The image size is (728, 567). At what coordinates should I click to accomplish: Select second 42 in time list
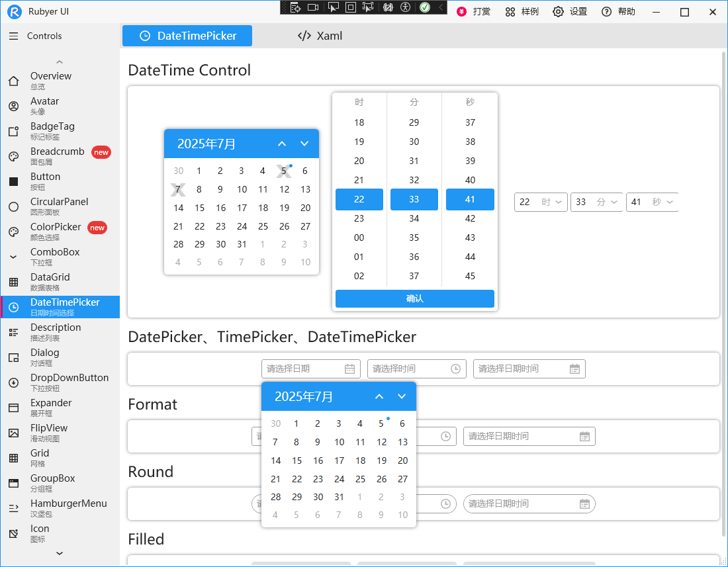coord(471,218)
